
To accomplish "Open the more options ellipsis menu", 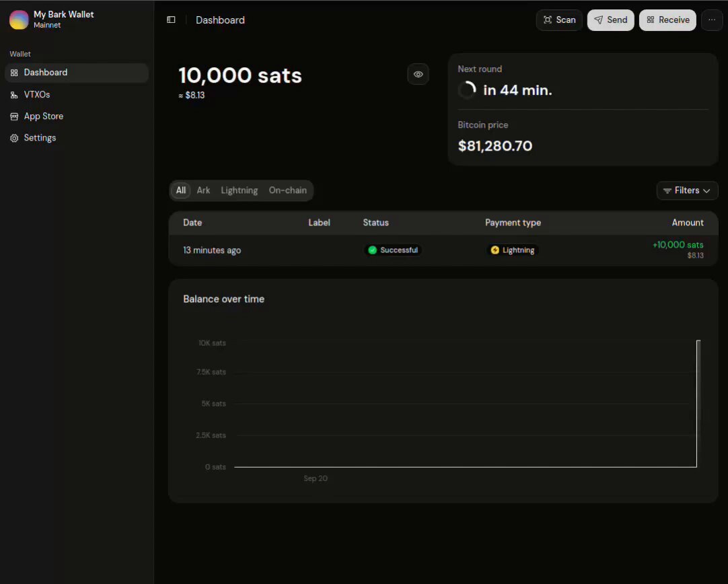I will (711, 20).
